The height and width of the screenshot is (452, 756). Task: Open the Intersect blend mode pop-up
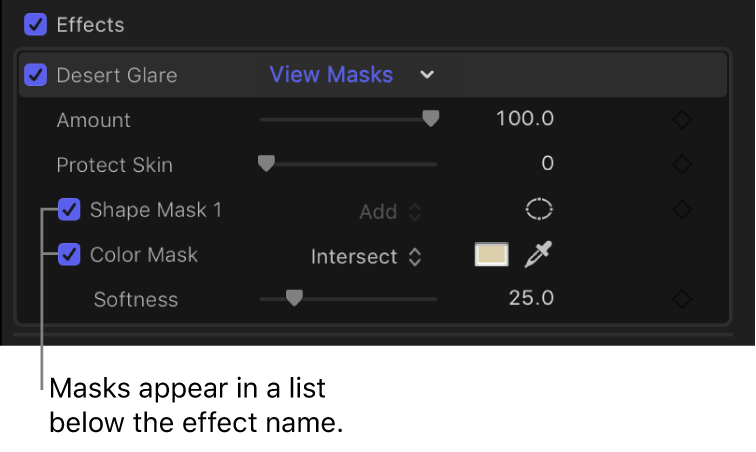(x=366, y=257)
